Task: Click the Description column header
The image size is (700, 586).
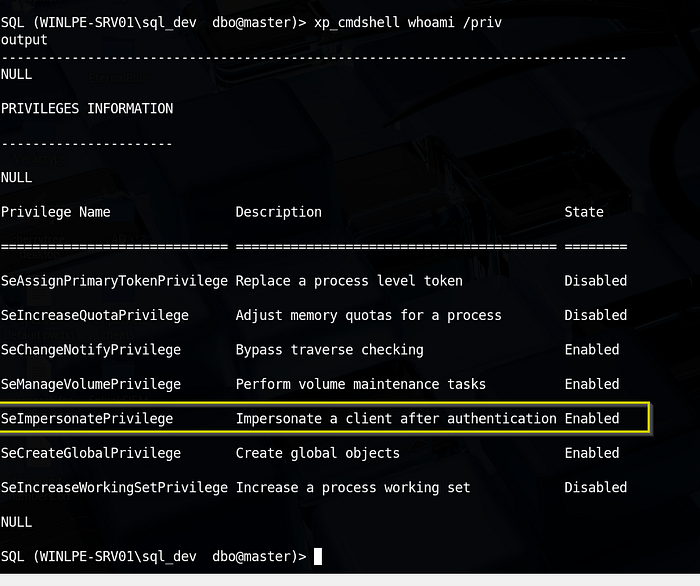Action: (x=279, y=212)
